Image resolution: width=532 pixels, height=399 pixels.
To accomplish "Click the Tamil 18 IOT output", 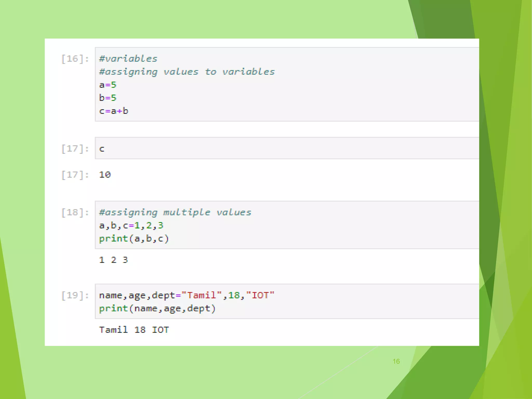I will [134, 330].
